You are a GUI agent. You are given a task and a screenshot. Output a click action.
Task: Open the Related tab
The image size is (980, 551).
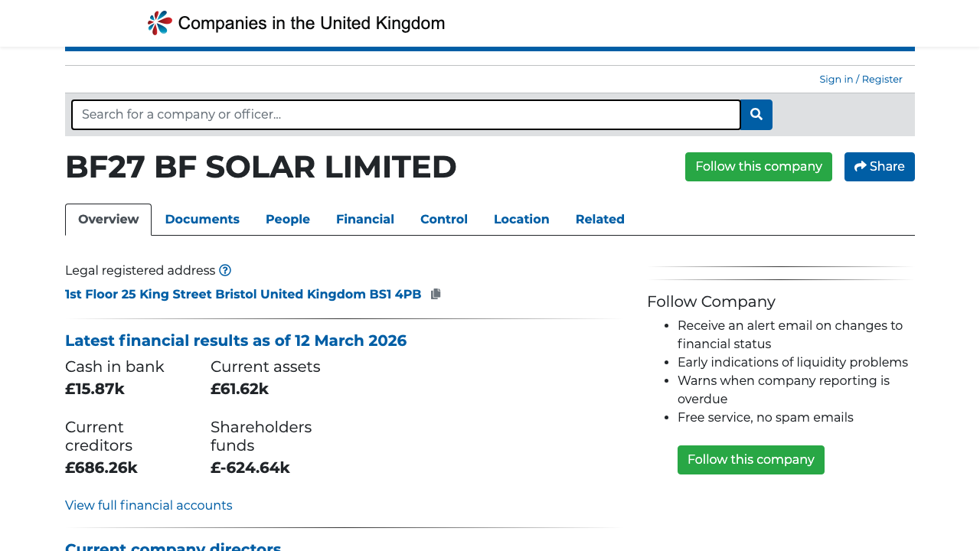coord(600,220)
